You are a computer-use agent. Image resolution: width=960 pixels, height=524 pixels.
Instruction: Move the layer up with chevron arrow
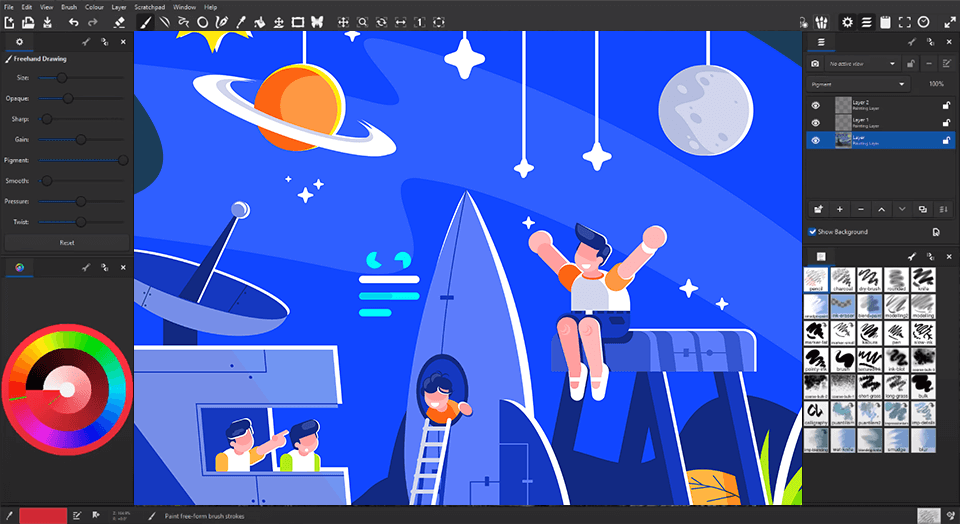(881, 209)
